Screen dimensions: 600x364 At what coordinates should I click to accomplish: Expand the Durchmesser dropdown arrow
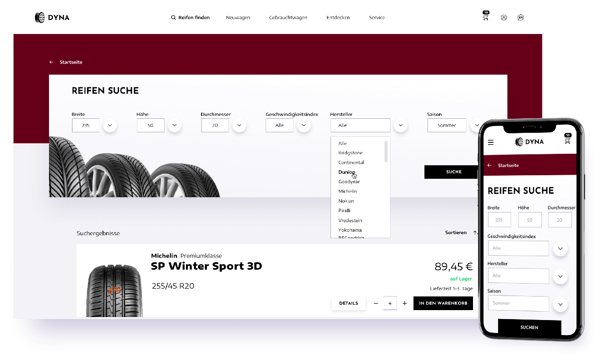pos(239,125)
